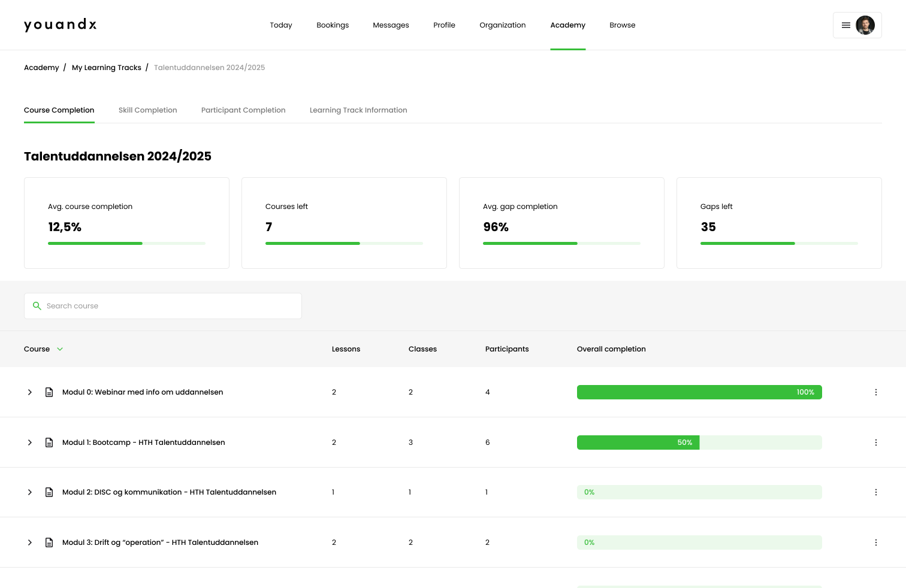Image resolution: width=906 pixels, height=588 pixels.
Task: Click Overall completion column header
Action: (x=611, y=349)
